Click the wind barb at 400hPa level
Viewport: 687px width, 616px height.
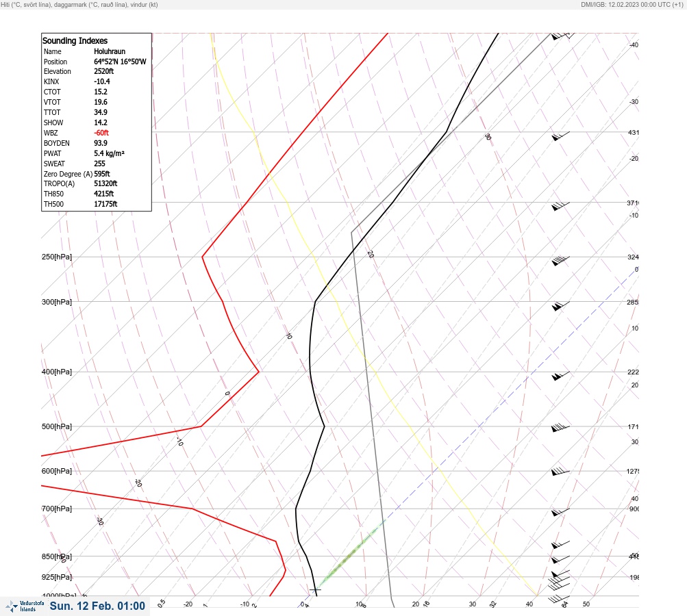coord(560,376)
